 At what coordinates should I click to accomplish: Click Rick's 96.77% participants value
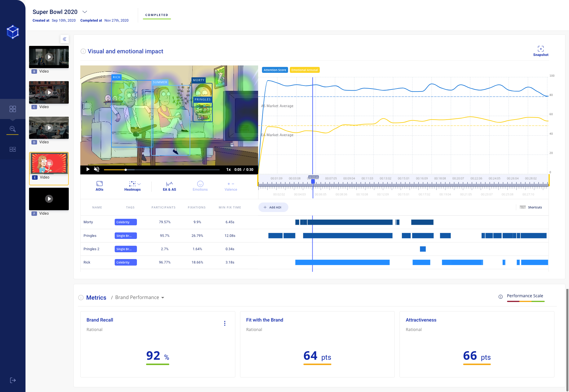(164, 262)
